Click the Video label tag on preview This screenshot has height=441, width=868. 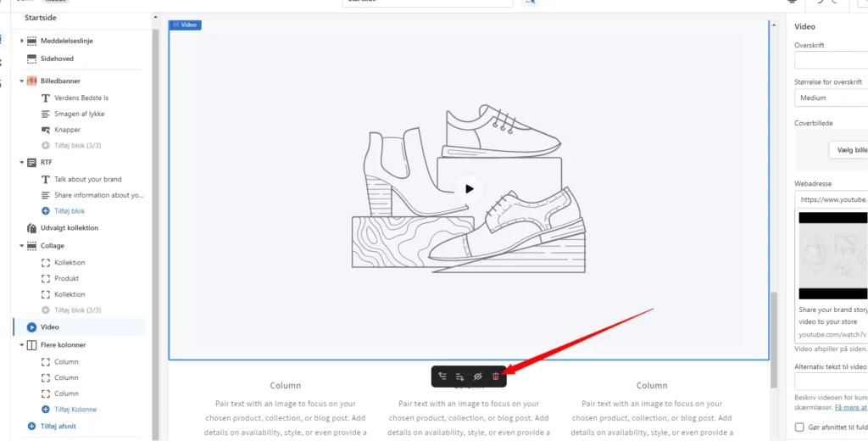[185, 25]
